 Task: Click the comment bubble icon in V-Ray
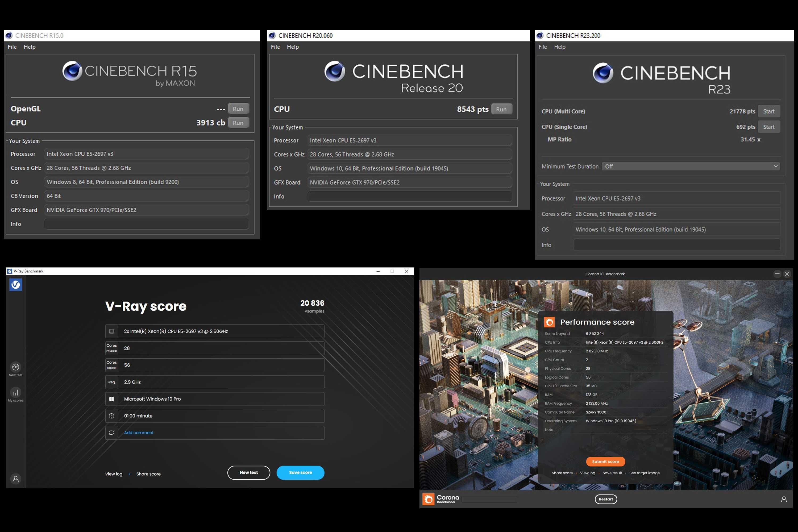tap(111, 433)
